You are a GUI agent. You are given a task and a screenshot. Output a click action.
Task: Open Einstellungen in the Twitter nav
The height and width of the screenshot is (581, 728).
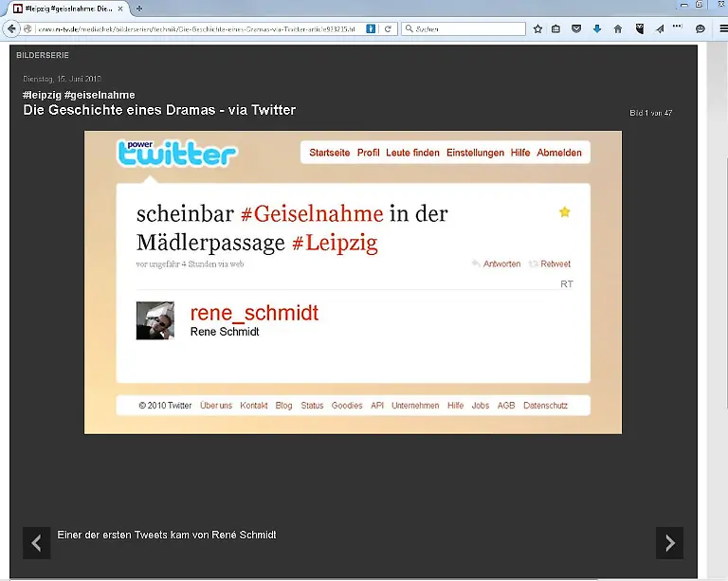point(475,153)
